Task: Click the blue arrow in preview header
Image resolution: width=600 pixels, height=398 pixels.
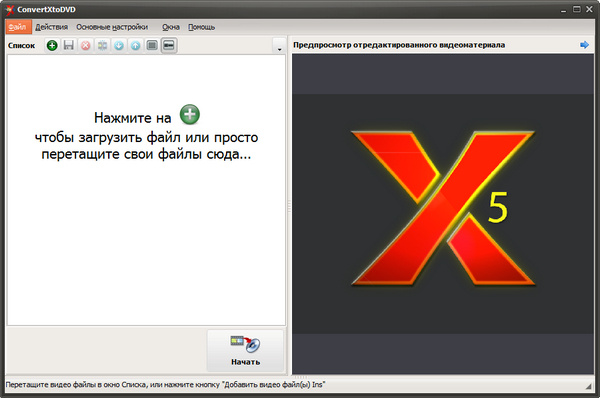Action: pos(584,45)
